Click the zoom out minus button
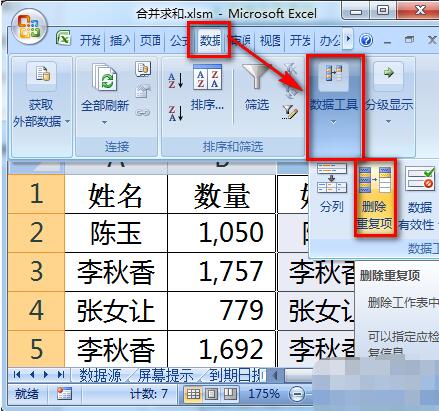This screenshot has height=411, width=439. point(297,394)
